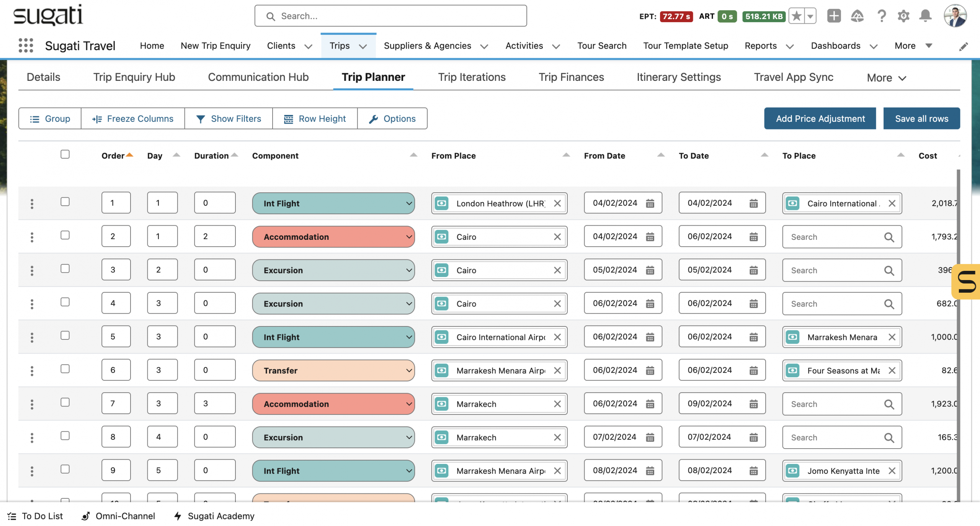
Task: Click the Add Price Adjustment button
Action: click(820, 119)
